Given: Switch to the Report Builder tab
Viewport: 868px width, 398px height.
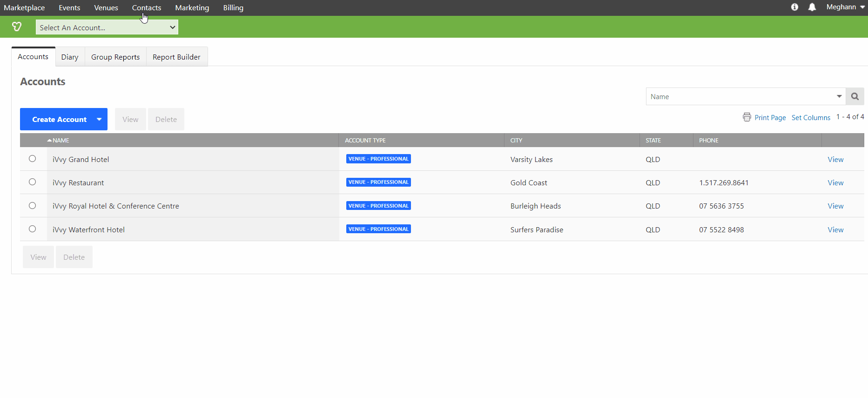Looking at the screenshot, I should (176, 57).
